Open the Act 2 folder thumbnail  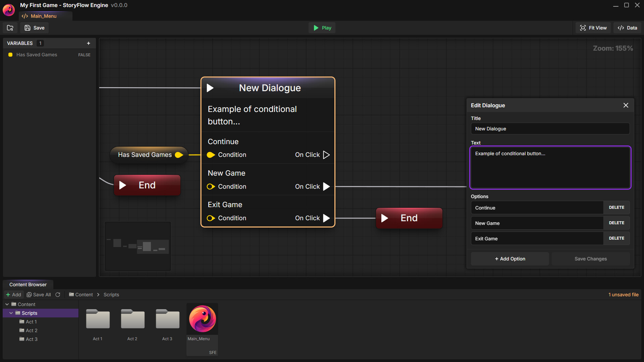coord(132,319)
